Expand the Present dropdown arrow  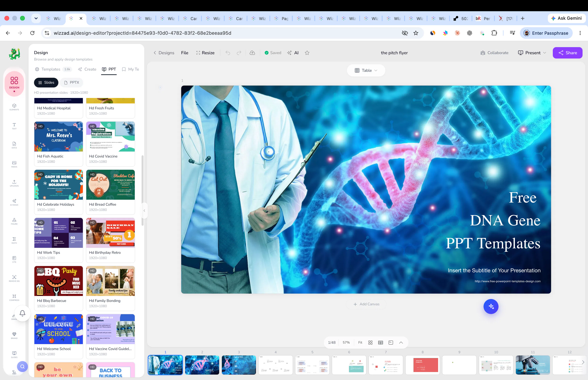click(x=545, y=53)
